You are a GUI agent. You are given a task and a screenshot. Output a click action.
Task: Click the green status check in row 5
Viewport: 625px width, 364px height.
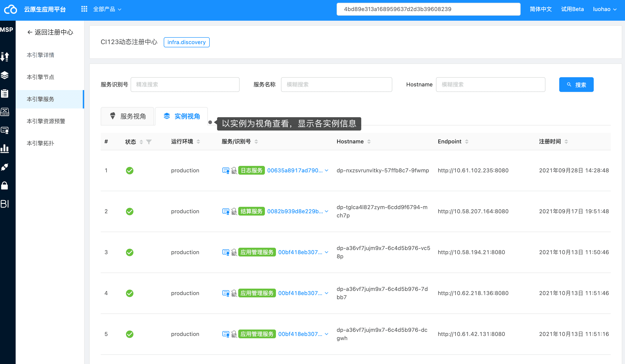coord(130,334)
